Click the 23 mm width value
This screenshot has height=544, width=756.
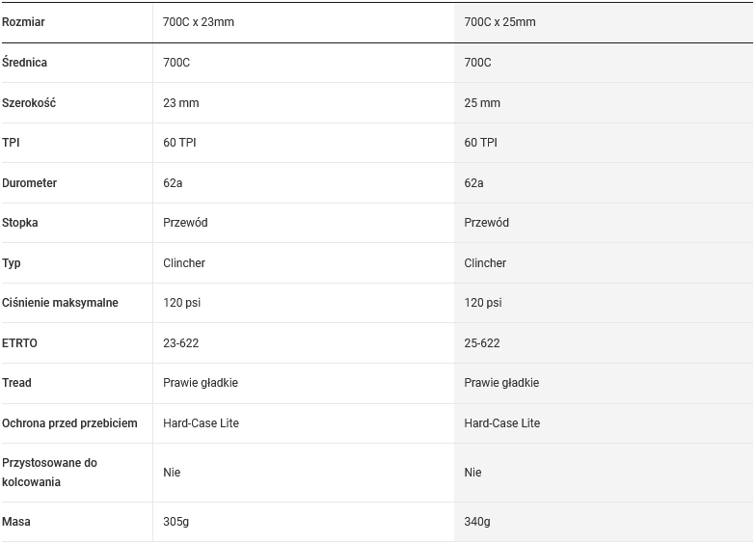[182, 103]
